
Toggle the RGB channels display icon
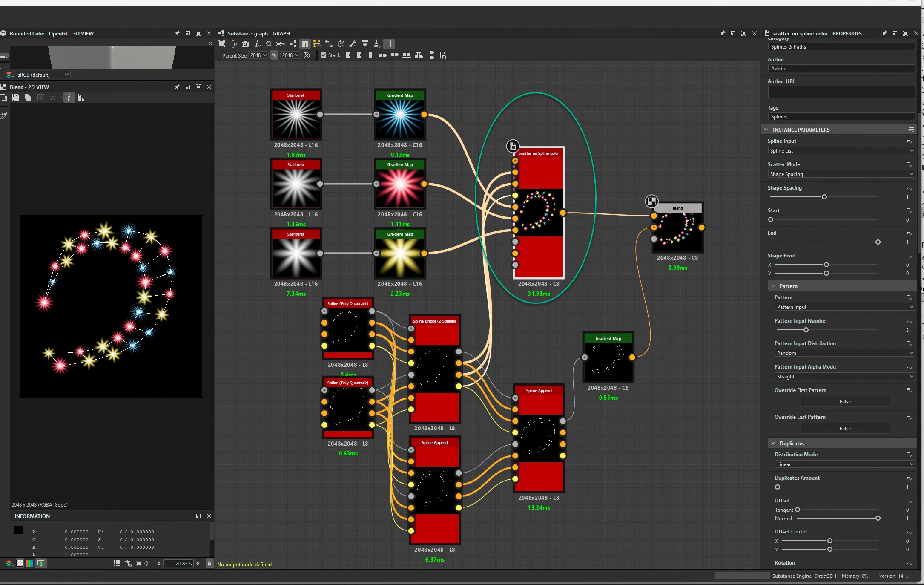29,563
